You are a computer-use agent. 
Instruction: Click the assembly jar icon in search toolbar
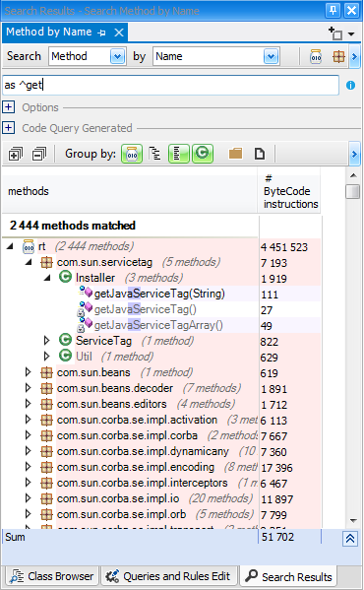click(316, 57)
